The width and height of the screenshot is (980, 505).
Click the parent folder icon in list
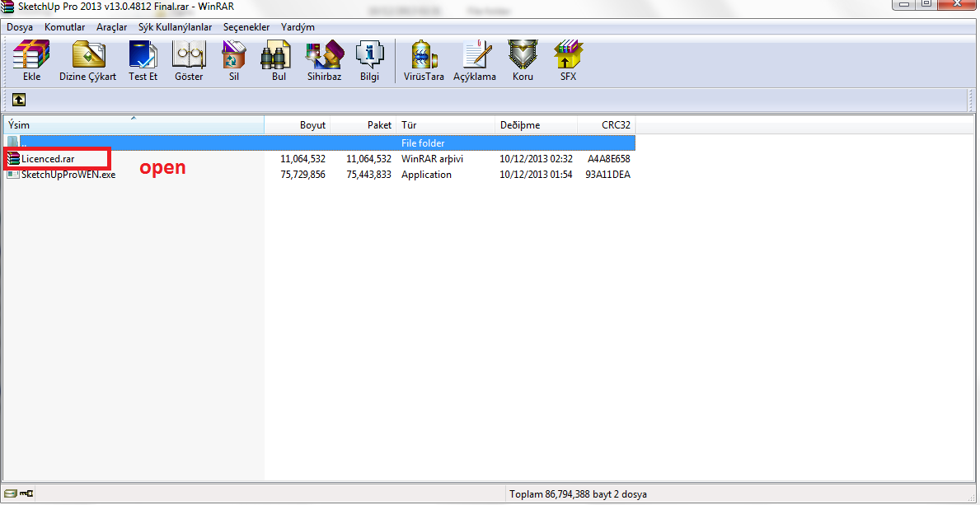[x=13, y=143]
